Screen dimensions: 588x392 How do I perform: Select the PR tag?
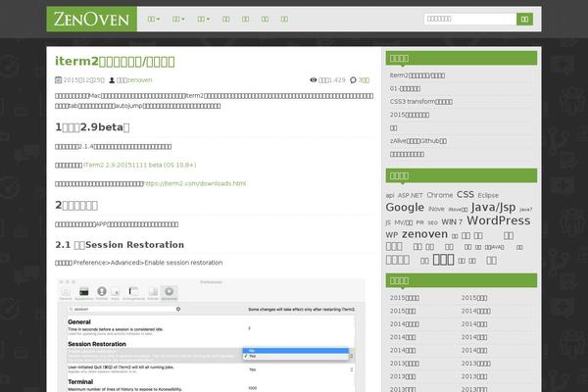point(420,222)
